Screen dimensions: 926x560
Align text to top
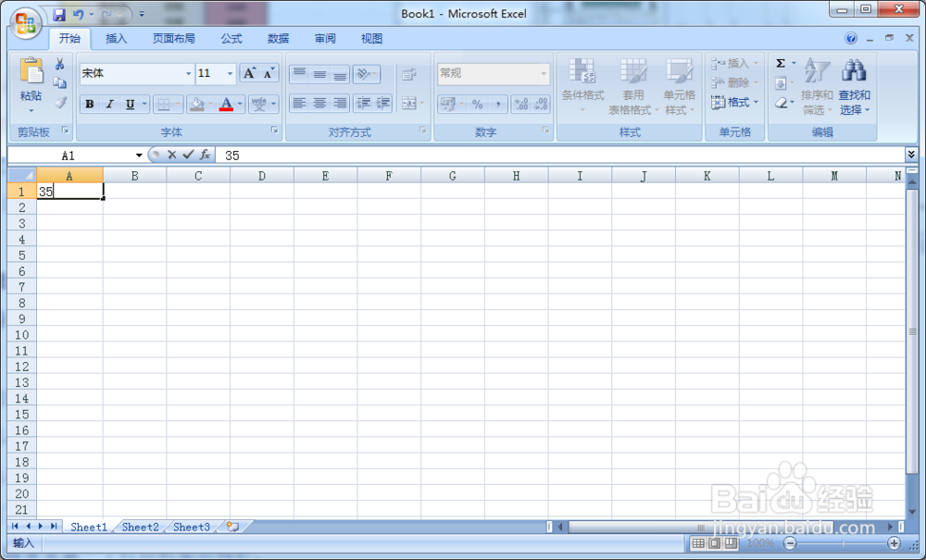[299, 74]
